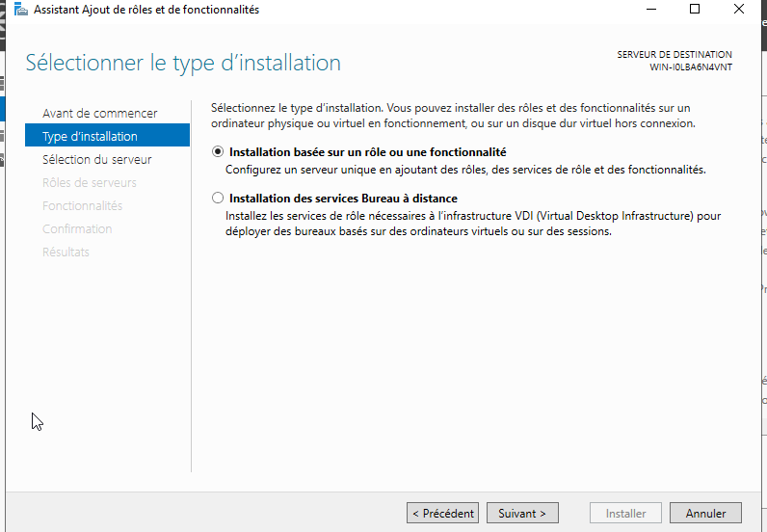Viewport: 767px width, 532px height.
Task: Click the VDI infrastructure description text
Action: (472, 225)
